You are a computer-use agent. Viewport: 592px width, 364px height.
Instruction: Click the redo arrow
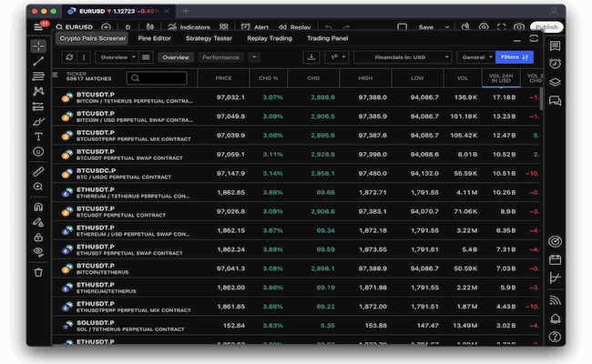tap(346, 27)
